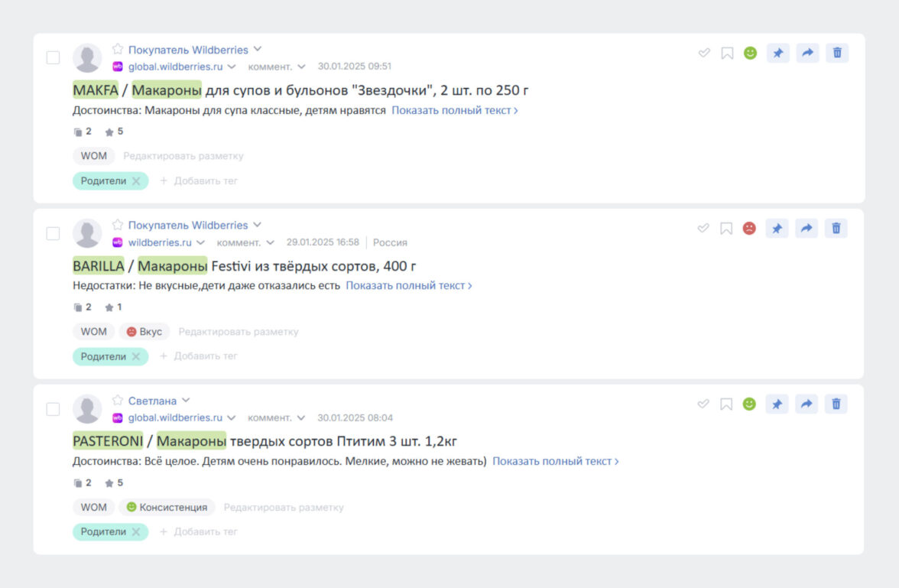
Task: Delete the MAKFA review with trash icon
Action: [837, 53]
